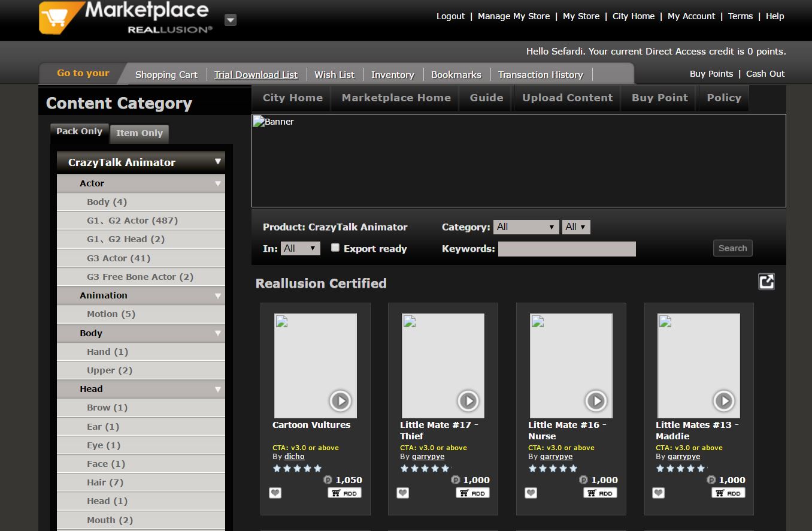812x531 pixels.
Task: Switch to the Pack Only tab
Action: pyautogui.click(x=79, y=132)
